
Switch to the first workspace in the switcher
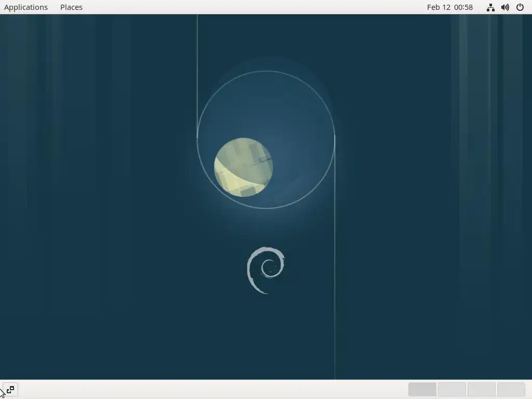point(422,389)
